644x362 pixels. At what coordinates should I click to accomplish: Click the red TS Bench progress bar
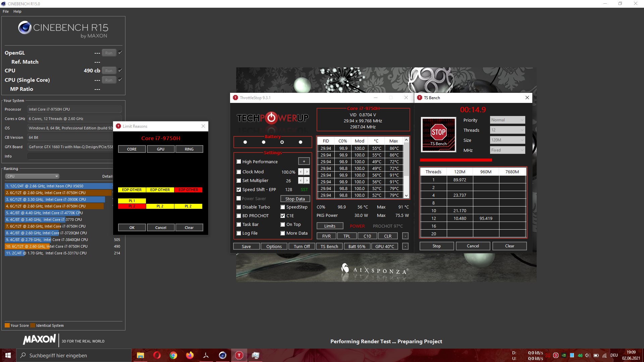455,160
